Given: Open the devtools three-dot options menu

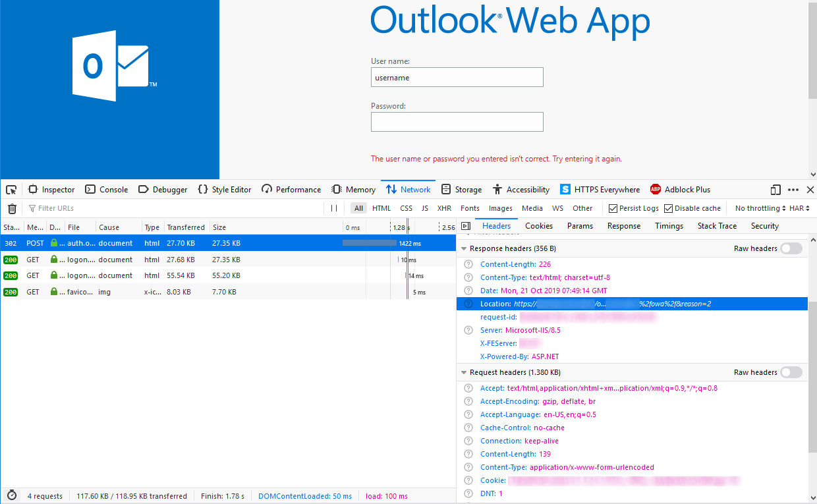Looking at the screenshot, I should tap(793, 190).
